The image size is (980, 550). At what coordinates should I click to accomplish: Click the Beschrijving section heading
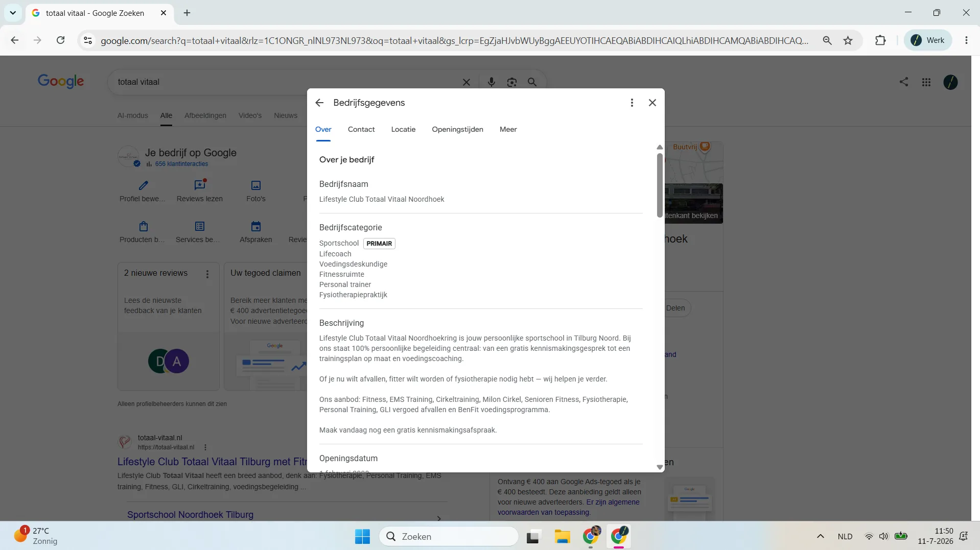point(341,323)
